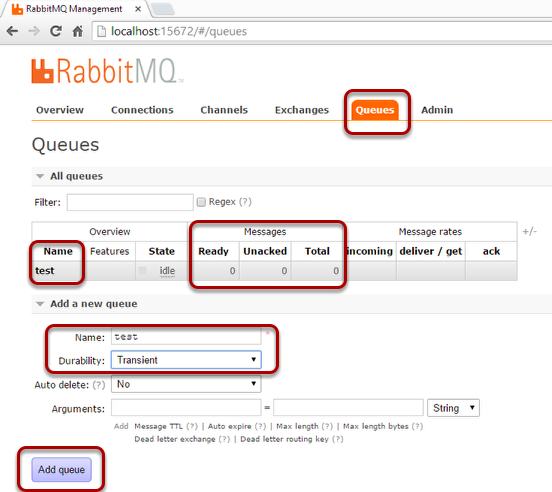
Task: Sort by the State column header
Action: [x=162, y=251]
